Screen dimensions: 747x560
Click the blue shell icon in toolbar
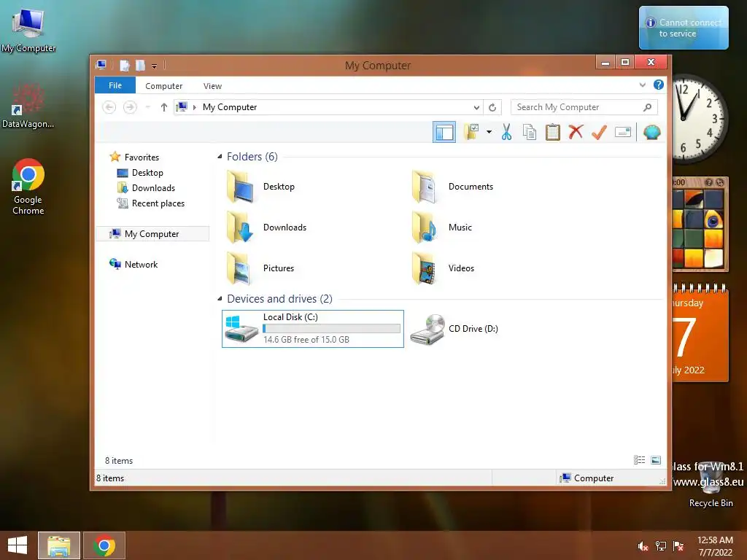click(x=651, y=132)
